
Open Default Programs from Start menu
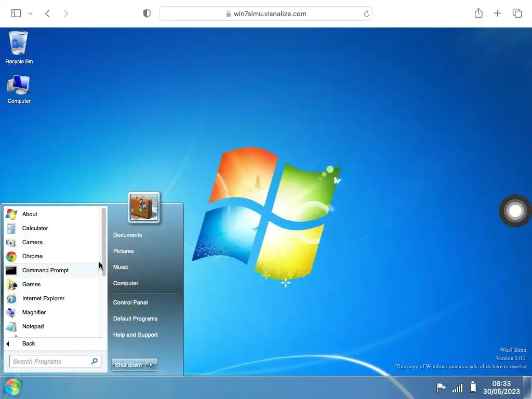tap(136, 318)
